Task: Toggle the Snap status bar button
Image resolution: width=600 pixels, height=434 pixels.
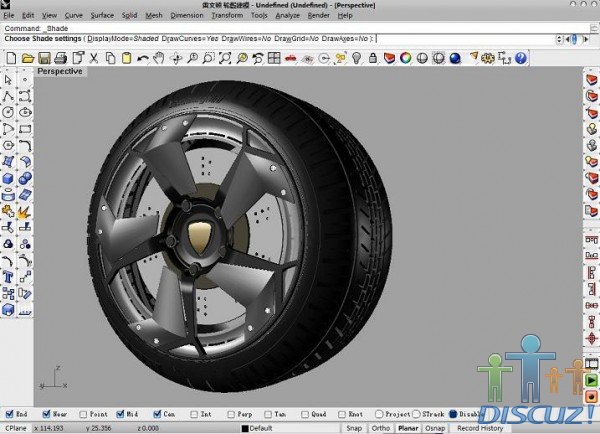Action: pyautogui.click(x=354, y=428)
